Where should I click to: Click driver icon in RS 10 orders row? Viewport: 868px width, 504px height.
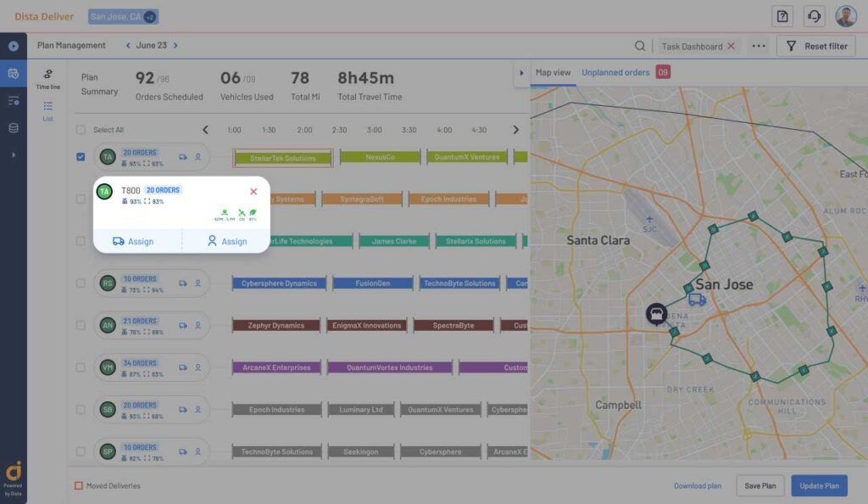[198, 283]
